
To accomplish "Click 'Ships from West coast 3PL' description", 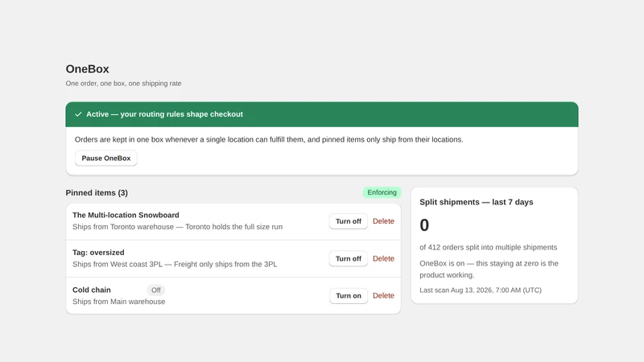I will pos(175,265).
